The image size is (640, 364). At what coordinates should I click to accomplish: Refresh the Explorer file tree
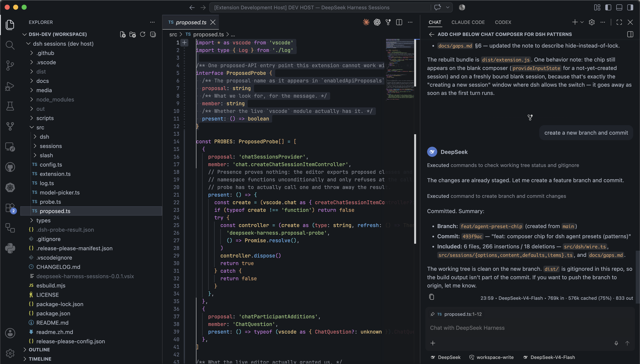pos(143,34)
